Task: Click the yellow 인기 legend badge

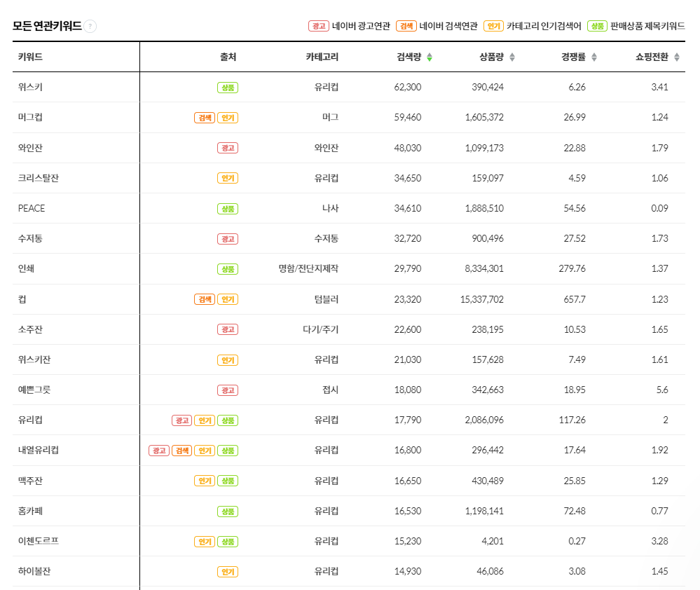Action: [494, 27]
